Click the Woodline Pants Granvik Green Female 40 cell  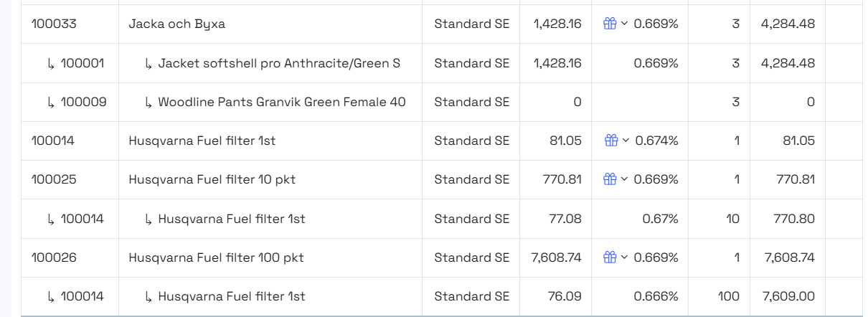(x=281, y=102)
